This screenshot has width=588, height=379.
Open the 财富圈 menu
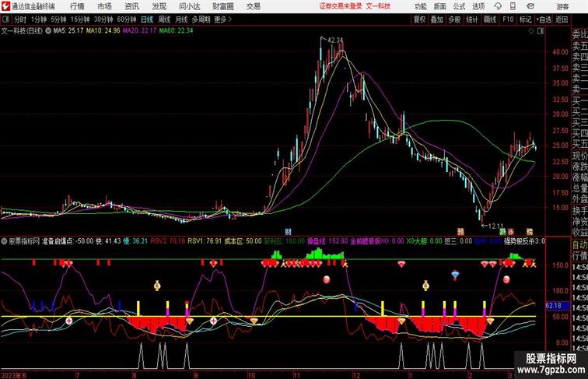223,6
